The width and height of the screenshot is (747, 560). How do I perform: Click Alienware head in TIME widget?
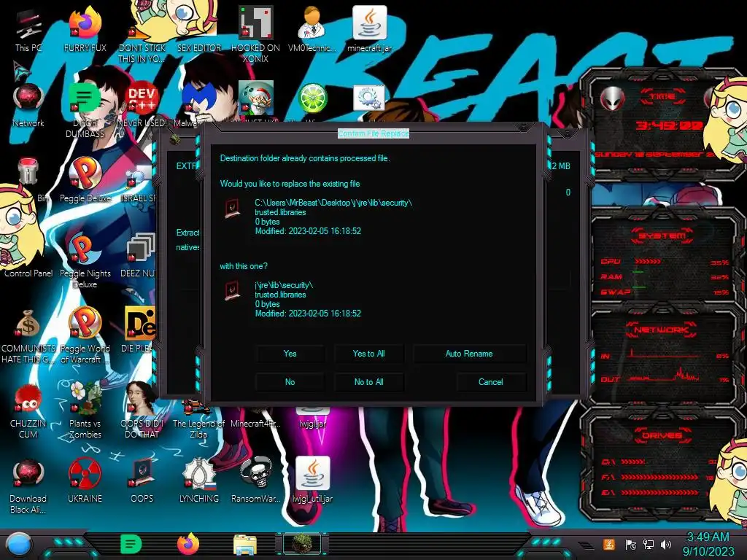tap(612, 98)
